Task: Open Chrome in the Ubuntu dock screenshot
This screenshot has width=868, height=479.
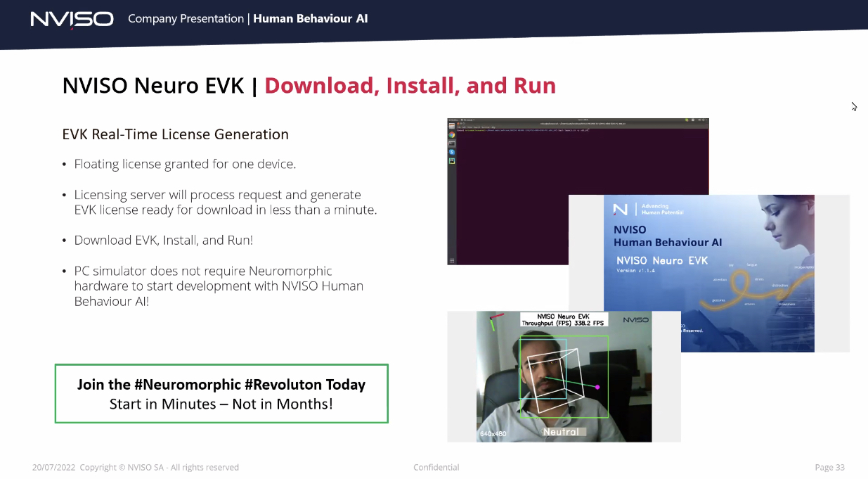Action: (452, 135)
